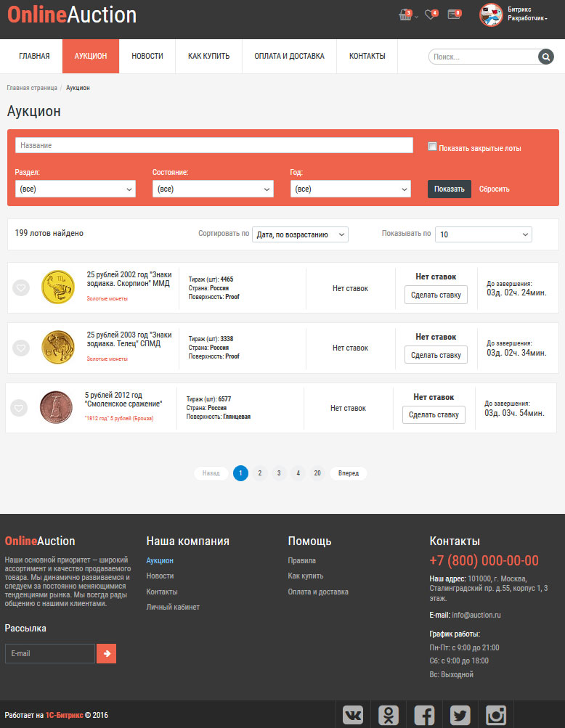Add Скорпион coin lot to favorites
Screen dimensions: 565x728
(21, 288)
